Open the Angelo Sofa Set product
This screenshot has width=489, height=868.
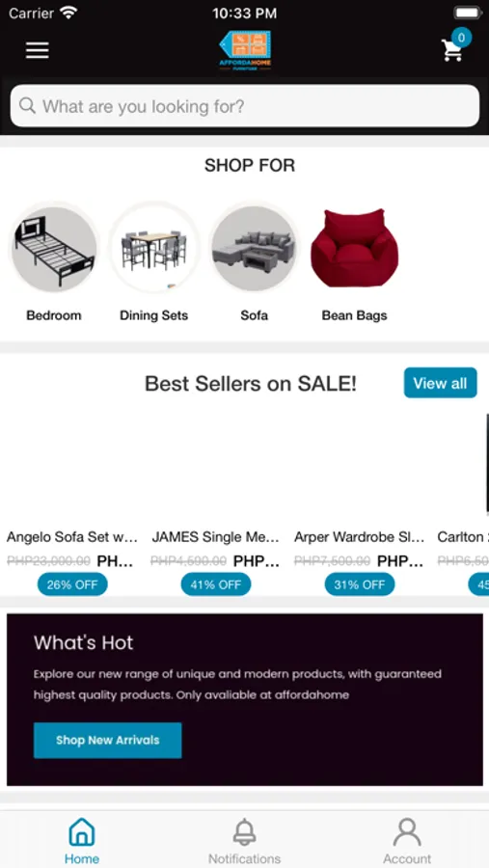point(72,537)
